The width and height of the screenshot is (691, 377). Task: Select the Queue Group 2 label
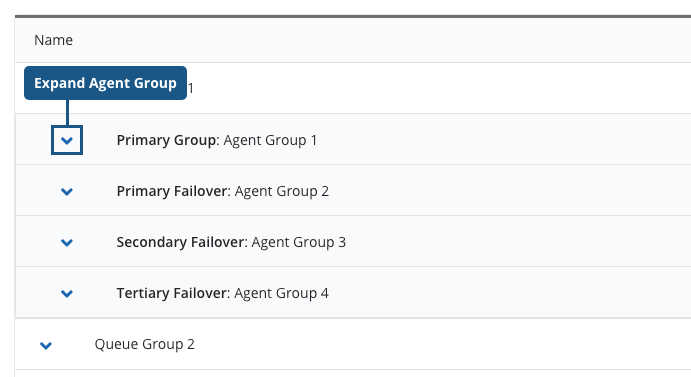coord(145,344)
